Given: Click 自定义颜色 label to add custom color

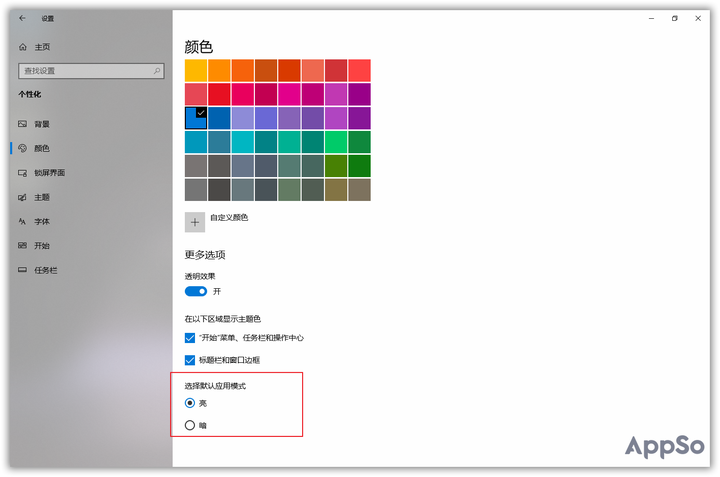Looking at the screenshot, I should (229, 217).
